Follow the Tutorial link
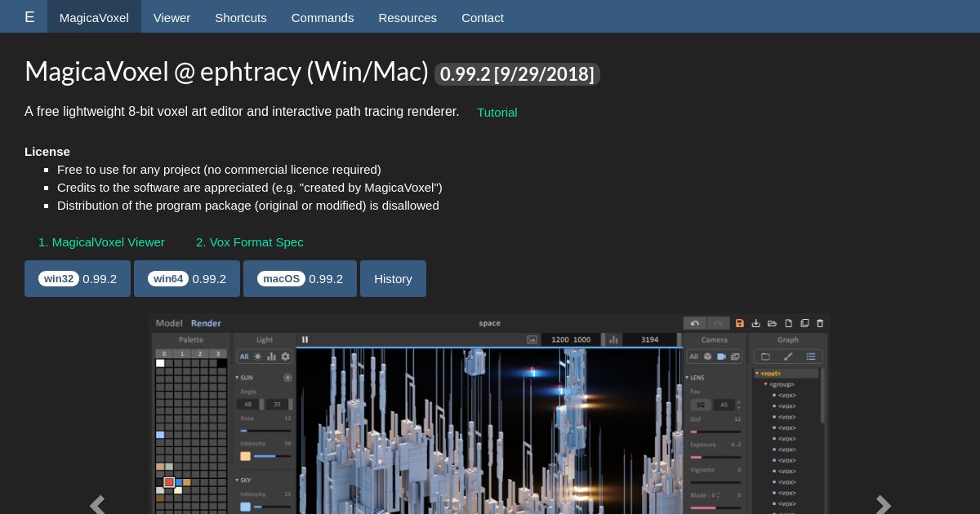 (497, 113)
